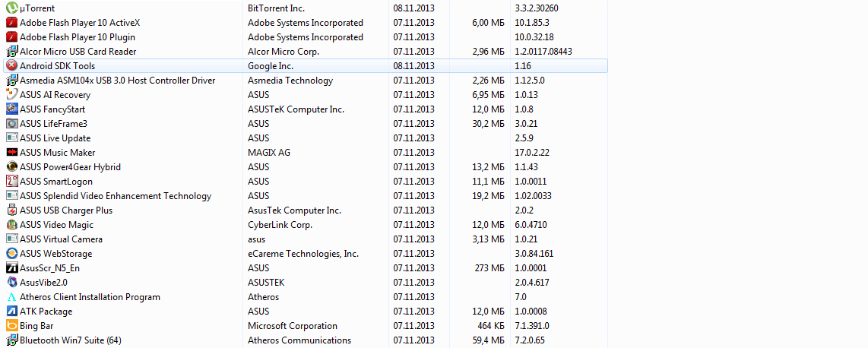Viewport: 868px width, 348px height.
Task: Select the Bing Bar name
Action: (36, 325)
